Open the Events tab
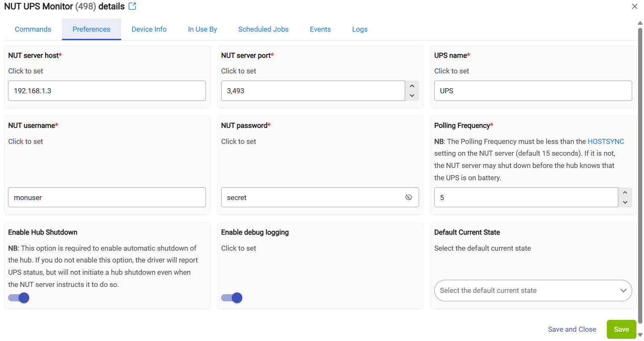 (x=320, y=29)
